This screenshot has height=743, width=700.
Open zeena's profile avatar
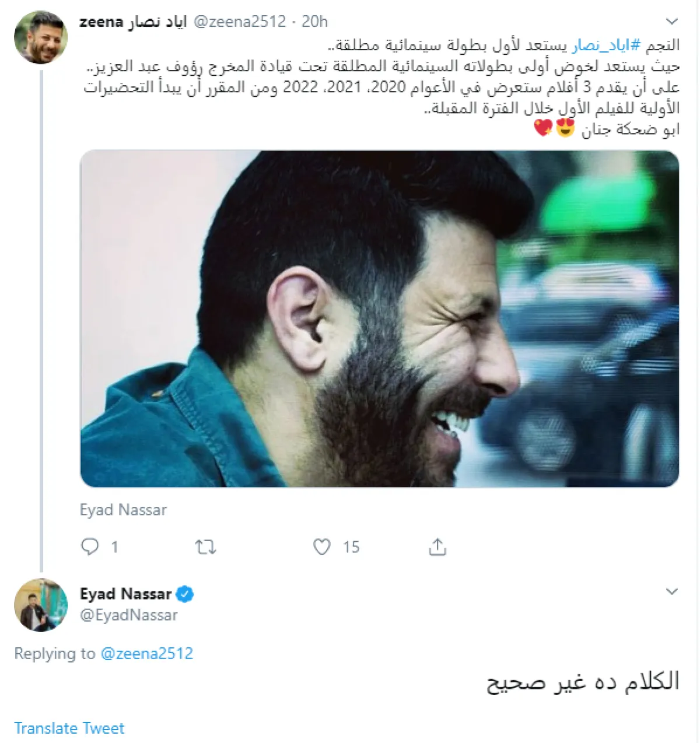[x=41, y=37]
